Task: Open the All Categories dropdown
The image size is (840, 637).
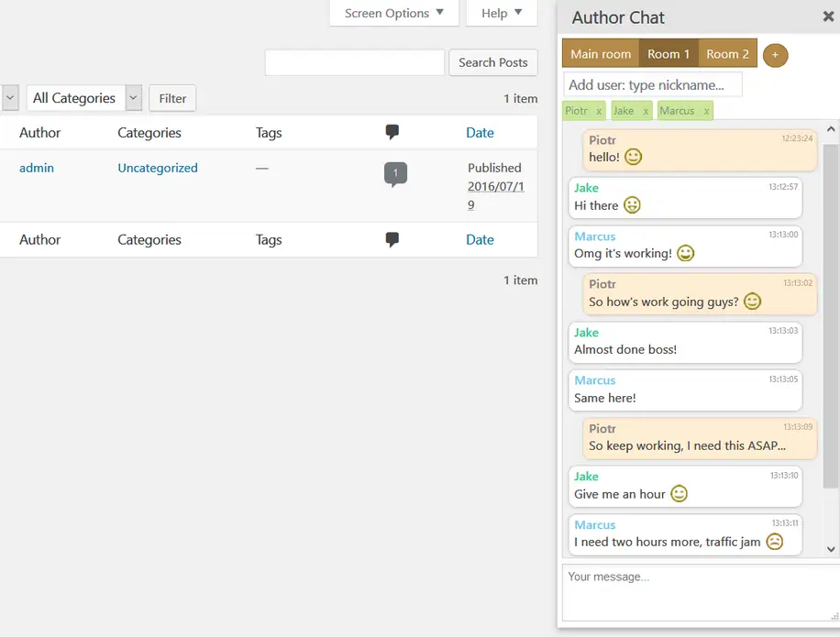Action: [83, 98]
